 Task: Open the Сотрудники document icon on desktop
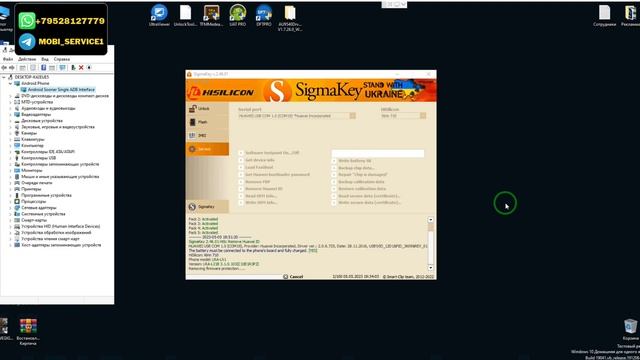[x=604, y=16]
